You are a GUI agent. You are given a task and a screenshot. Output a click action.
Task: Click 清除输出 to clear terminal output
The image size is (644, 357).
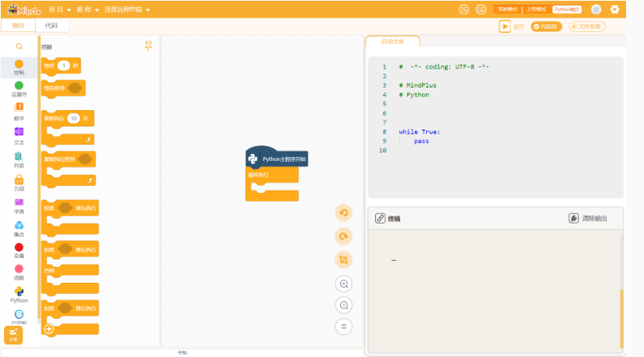[x=588, y=218]
